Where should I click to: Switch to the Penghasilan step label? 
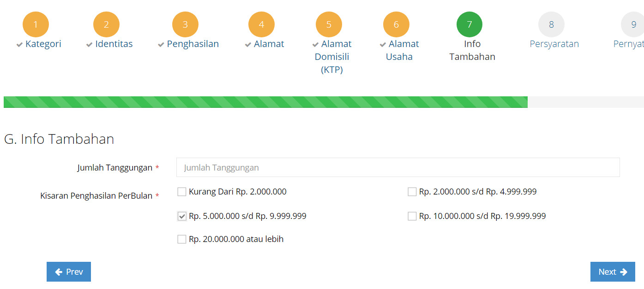pyautogui.click(x=193, y=44)
